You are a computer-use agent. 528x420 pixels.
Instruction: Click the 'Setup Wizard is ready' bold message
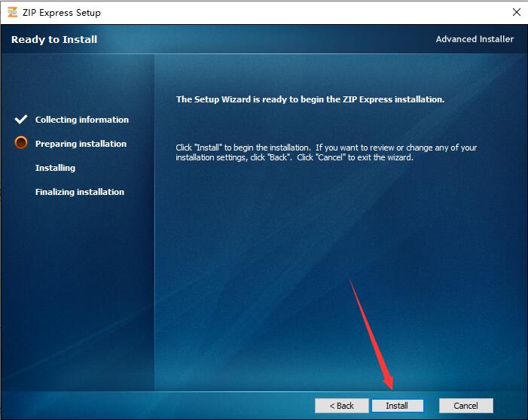tap(310, 99)
